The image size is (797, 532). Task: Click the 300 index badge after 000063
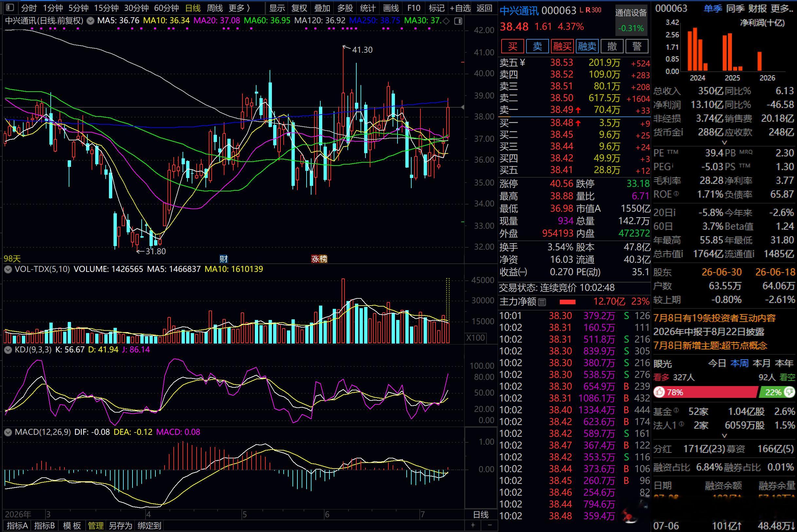[596, 10]
